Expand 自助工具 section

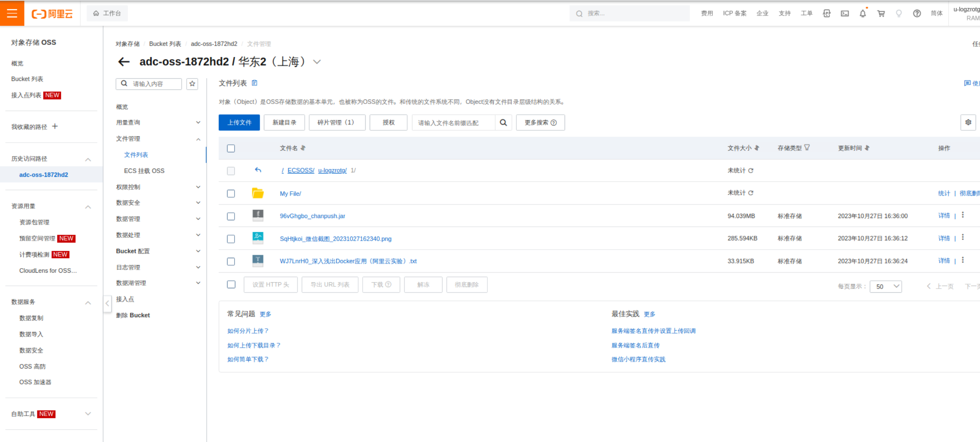pyautogui.click(x=88, y=414)
